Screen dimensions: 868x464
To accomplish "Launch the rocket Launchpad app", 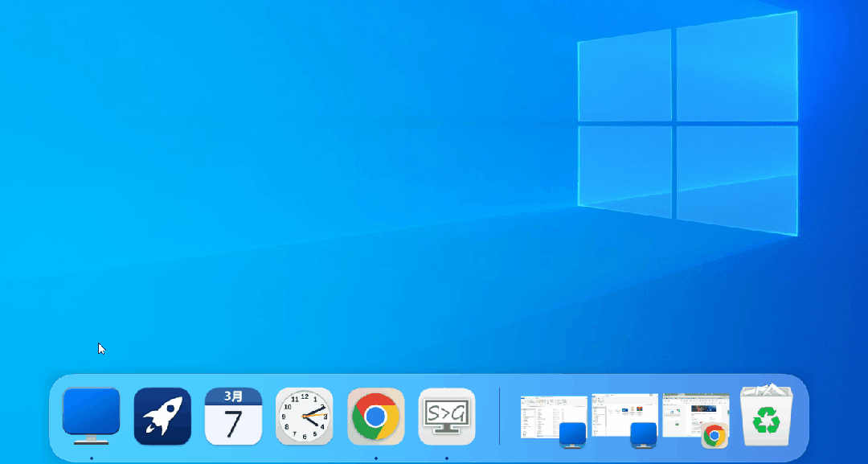I will coord(162,416).
